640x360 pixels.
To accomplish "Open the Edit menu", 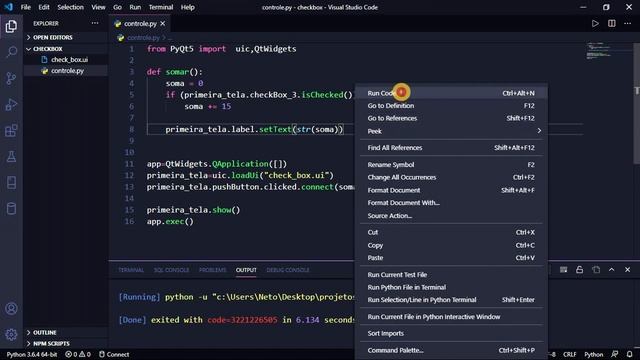I will tap(44, 7).
